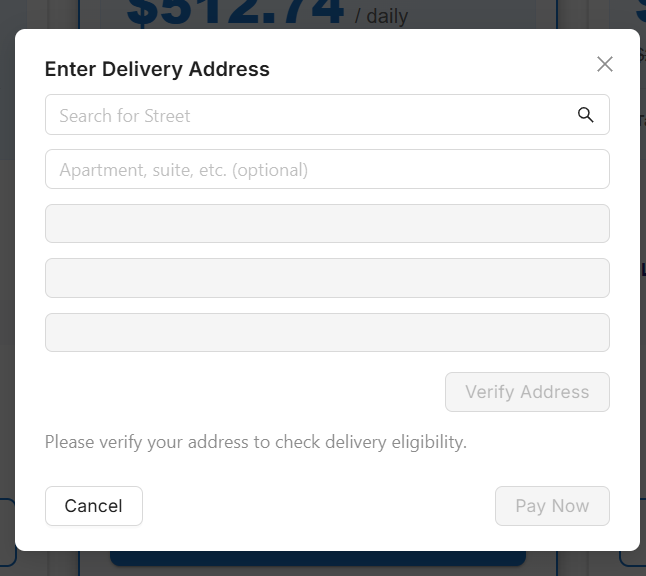This screenshot has height=576, width=646.
Task: Click the Enter Delivery Address heading
Action: click(157, 69)
